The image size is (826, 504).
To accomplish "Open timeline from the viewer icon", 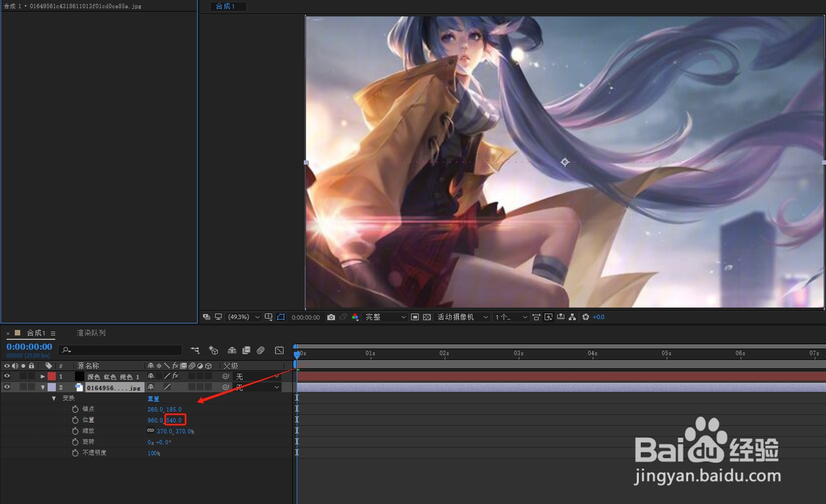I will (x=561, y=317).
